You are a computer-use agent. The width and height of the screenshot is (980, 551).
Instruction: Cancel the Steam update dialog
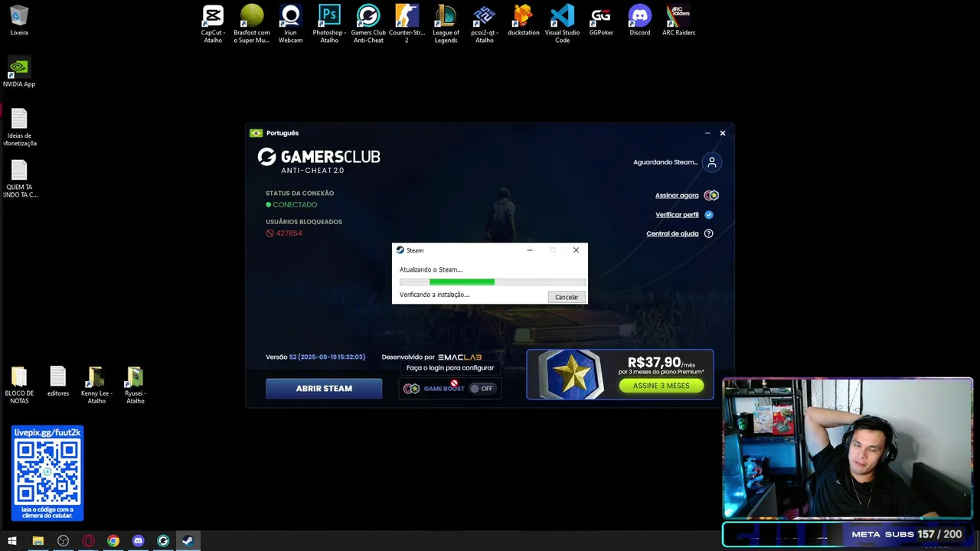point(567,297)
